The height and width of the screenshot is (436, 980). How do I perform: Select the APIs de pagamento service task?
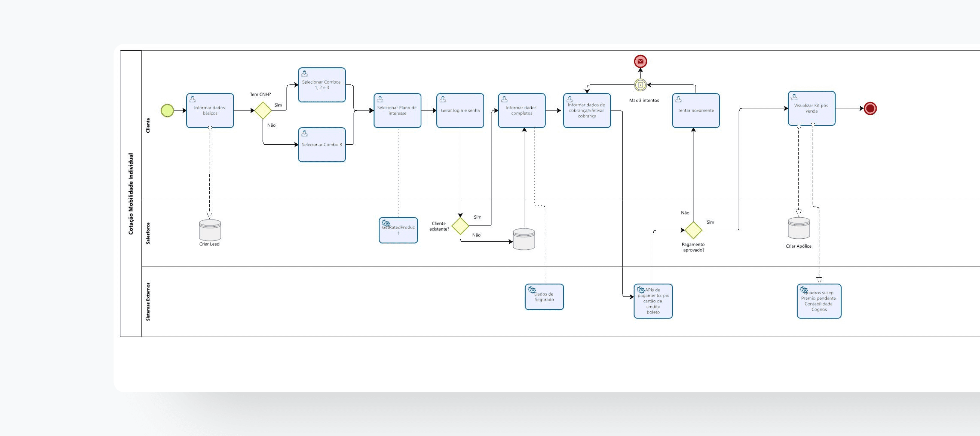click(x=653, y=301)
